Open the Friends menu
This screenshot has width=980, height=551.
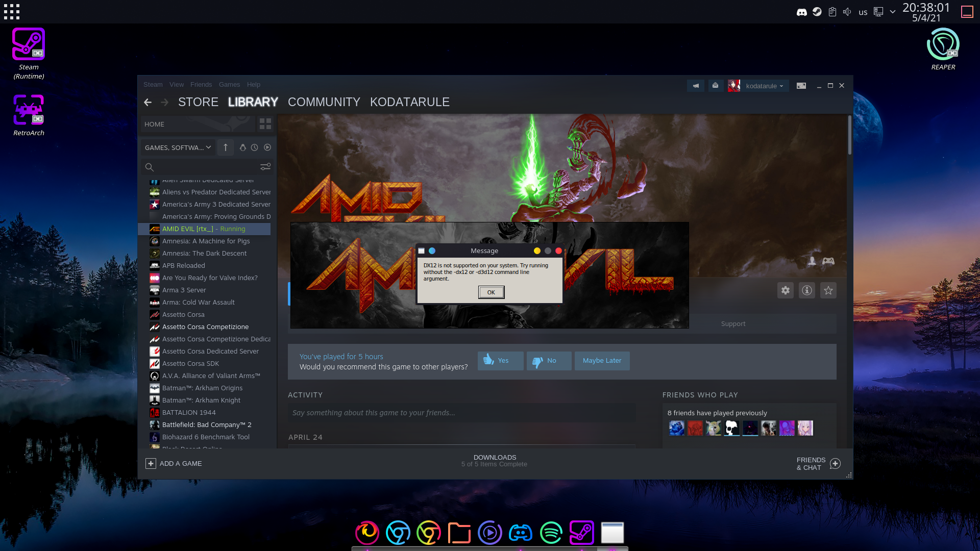[x=201, y=85]
